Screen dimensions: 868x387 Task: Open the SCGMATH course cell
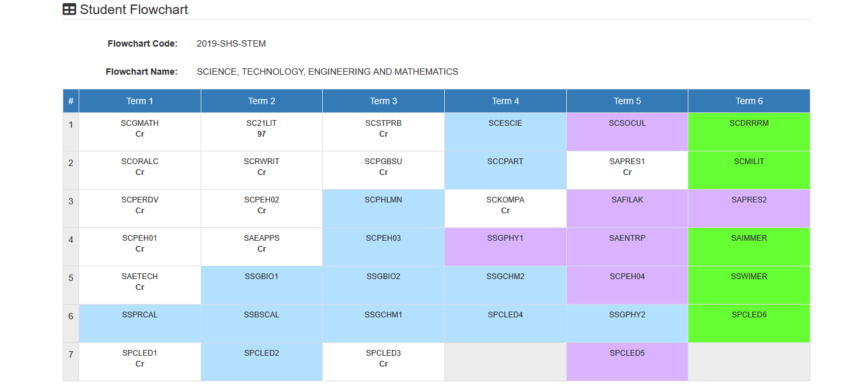(140, 132)
